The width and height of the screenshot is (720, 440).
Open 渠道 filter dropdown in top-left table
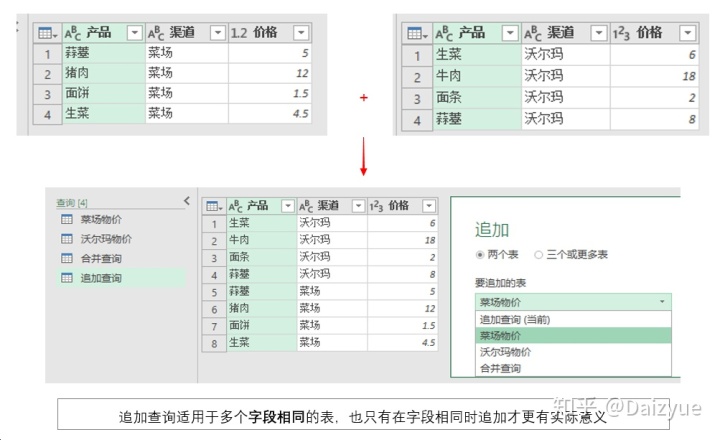218,33
